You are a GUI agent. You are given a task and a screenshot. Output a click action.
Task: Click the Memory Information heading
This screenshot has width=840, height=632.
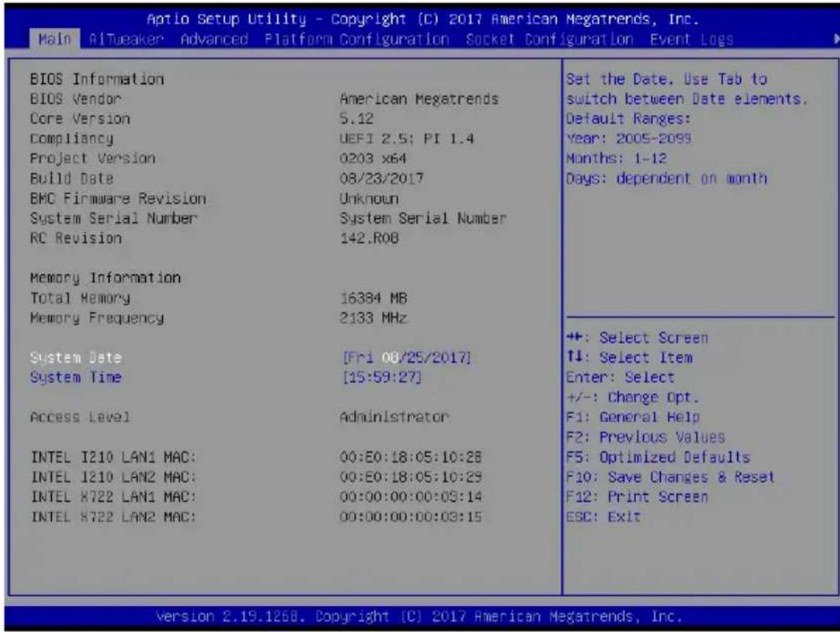click(105, 278)
